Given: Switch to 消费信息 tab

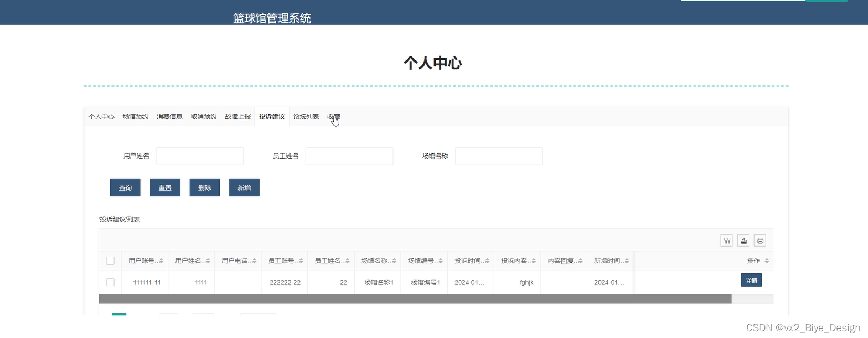Looking at the screenshot, I should [x=170, y=117].
